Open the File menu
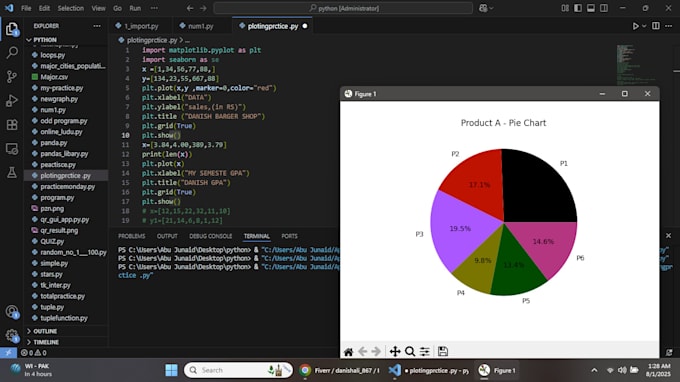The height and width of the screenshot is (382, 680). click(26, 8)
